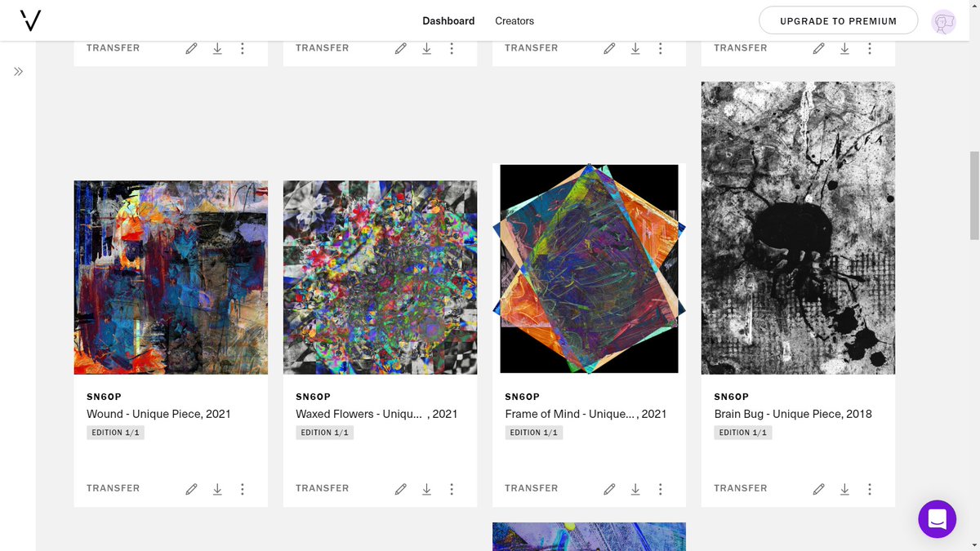Click Transfer on Waxed Flowers card

click(x=322, y=488)
